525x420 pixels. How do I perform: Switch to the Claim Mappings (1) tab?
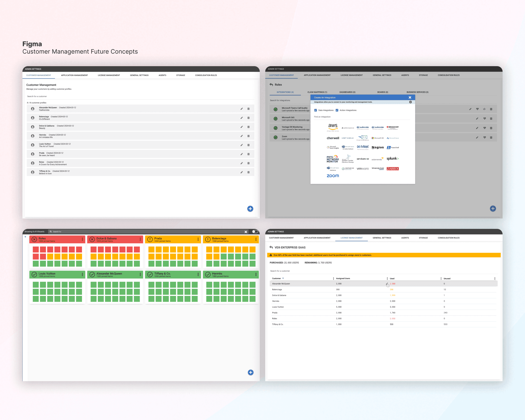(x=317, y=92)
